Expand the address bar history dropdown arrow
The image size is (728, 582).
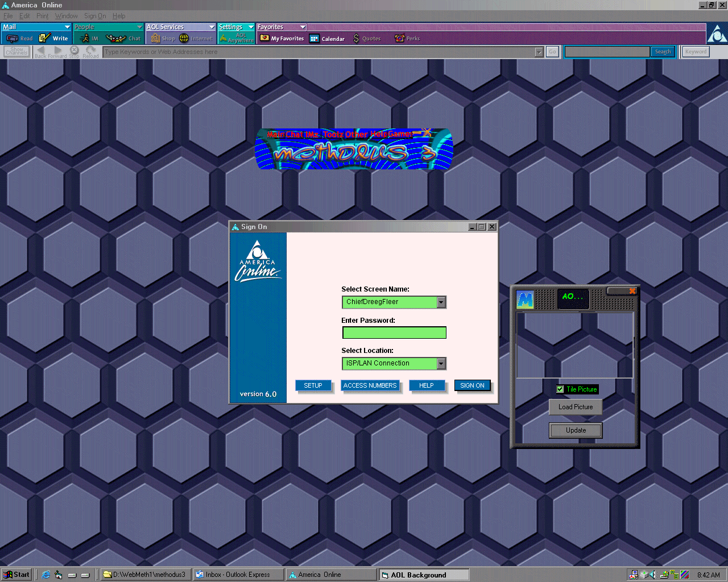539,52
